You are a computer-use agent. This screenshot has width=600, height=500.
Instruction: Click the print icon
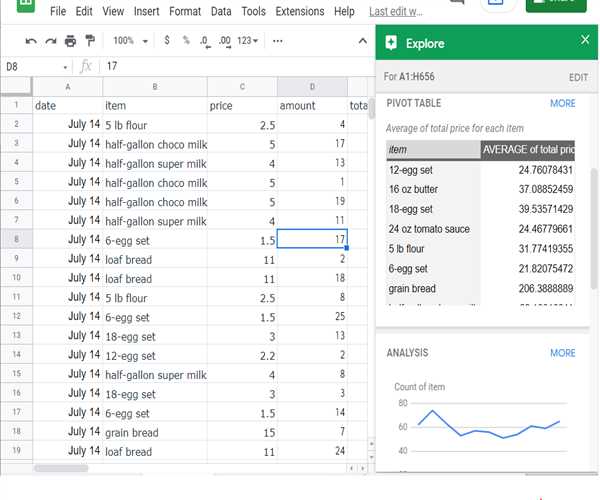click(x=70, y=41)
